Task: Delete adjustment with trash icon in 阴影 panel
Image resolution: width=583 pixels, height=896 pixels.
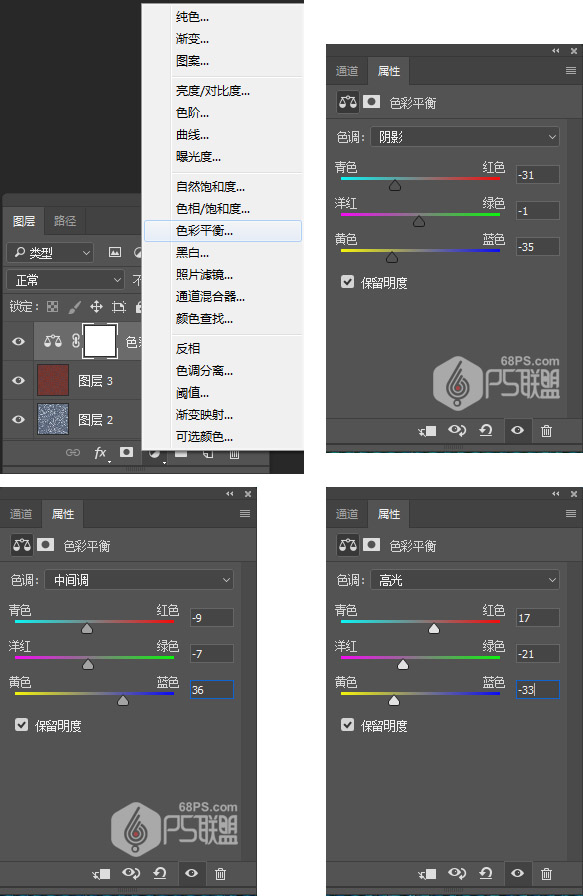Action: (x=546, y=431)
